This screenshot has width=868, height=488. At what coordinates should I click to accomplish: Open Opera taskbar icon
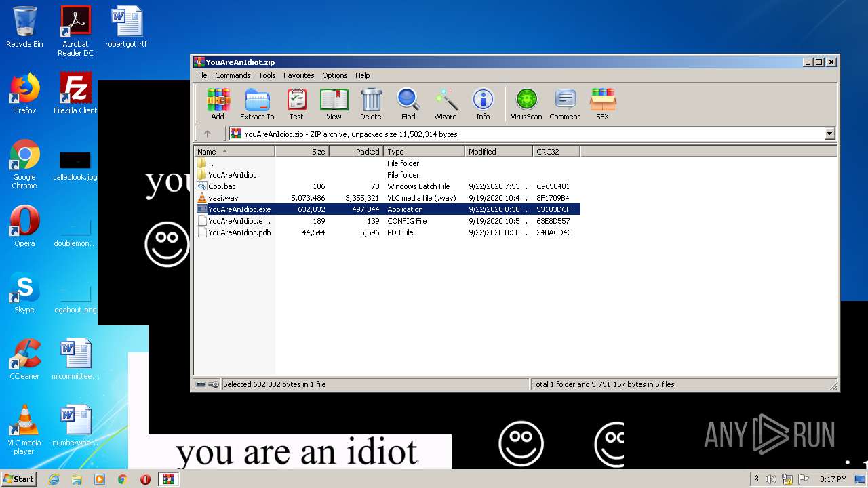coord(145,479)
